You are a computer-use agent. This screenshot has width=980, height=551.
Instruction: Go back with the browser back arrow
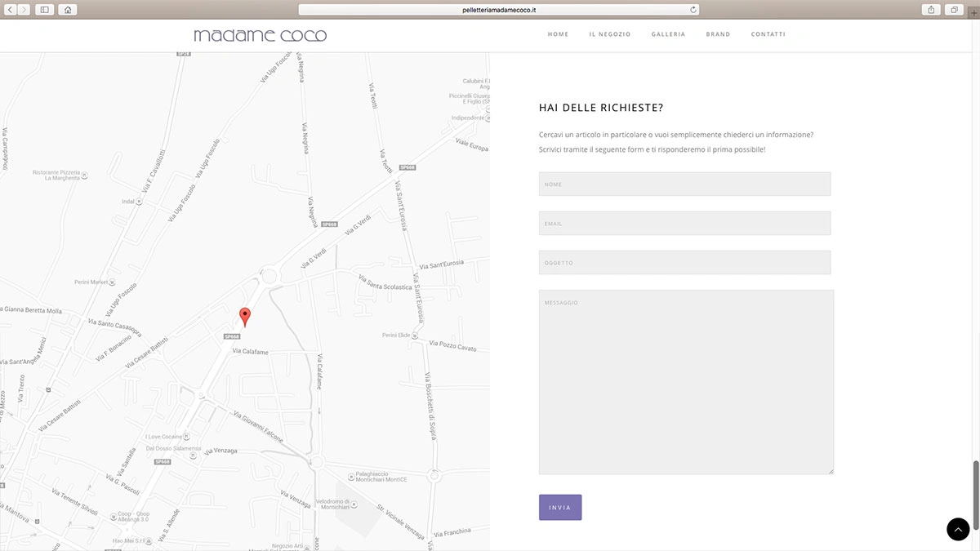coord(11,10)
